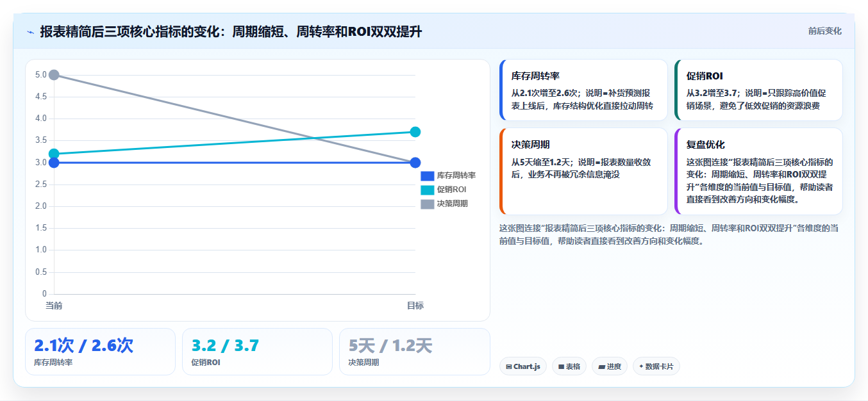868x401 pixels.
Task: Click the 3.2 / 3.7 stat value
Action: pyautogui.click(x=225, y=346)
